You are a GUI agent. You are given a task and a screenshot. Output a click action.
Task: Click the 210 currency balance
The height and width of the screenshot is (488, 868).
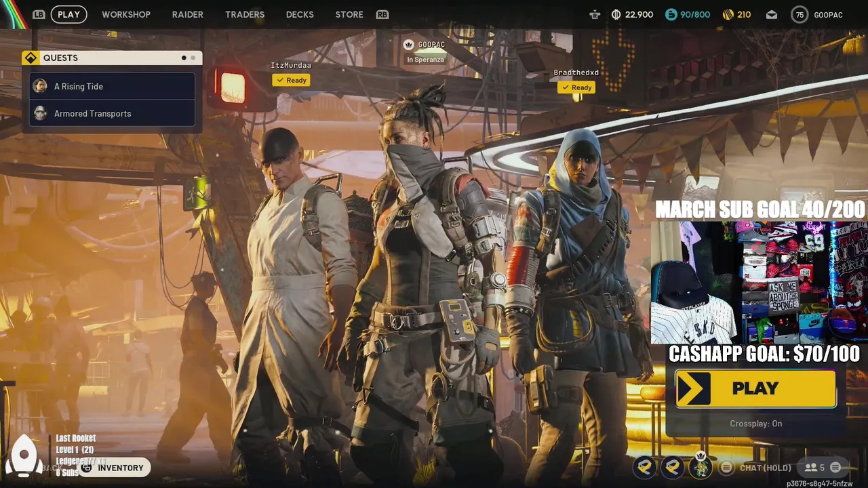coord(744,15)
